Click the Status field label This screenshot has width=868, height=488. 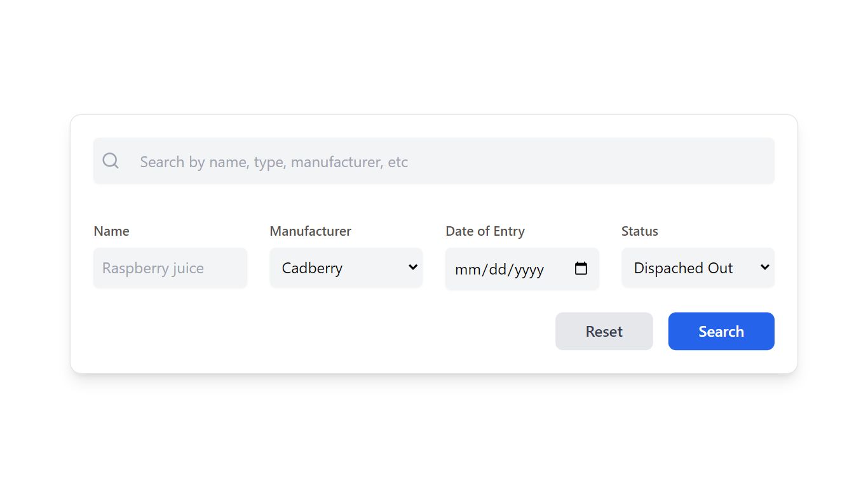(x=639, y=231)
